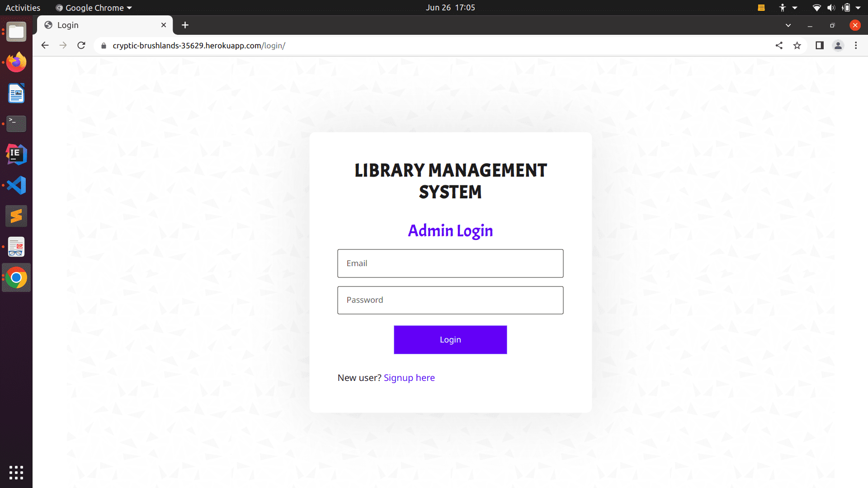Open the clock and calendar panel
The height and width of the screenshot is (488, 868).
[450, 8]
